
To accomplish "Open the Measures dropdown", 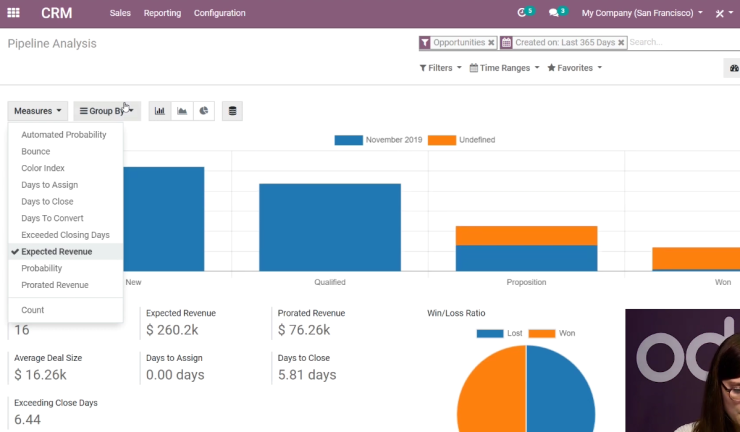I will tap(38, 111).
